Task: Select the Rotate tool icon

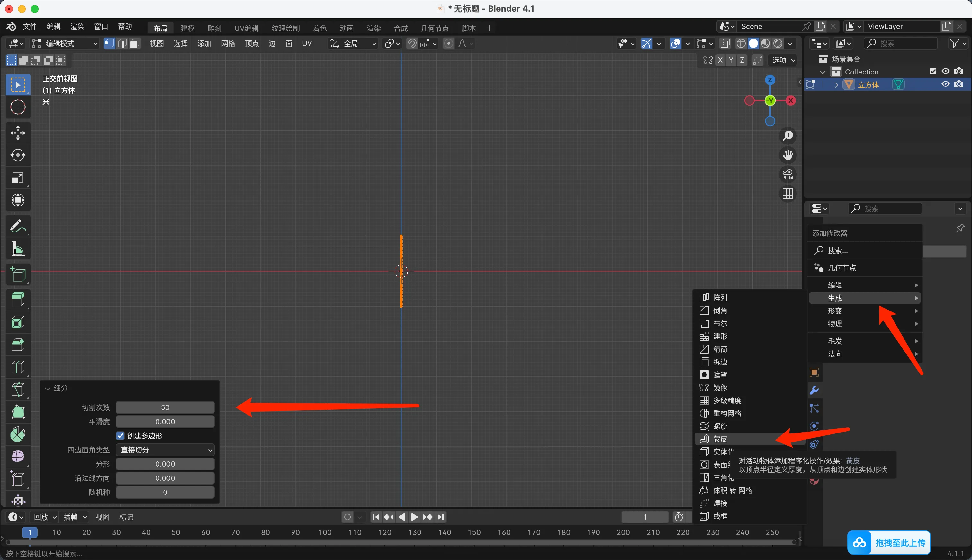Action: click(x=18, y=155)
